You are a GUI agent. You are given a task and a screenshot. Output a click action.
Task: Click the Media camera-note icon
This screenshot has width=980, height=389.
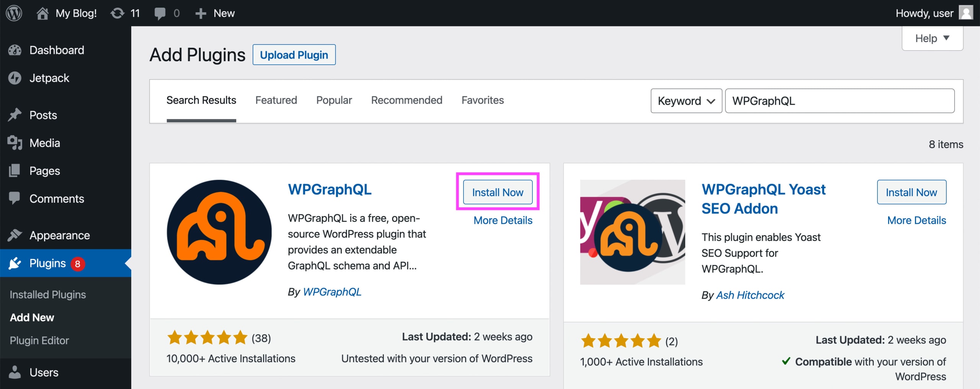(x=15, y=143)
